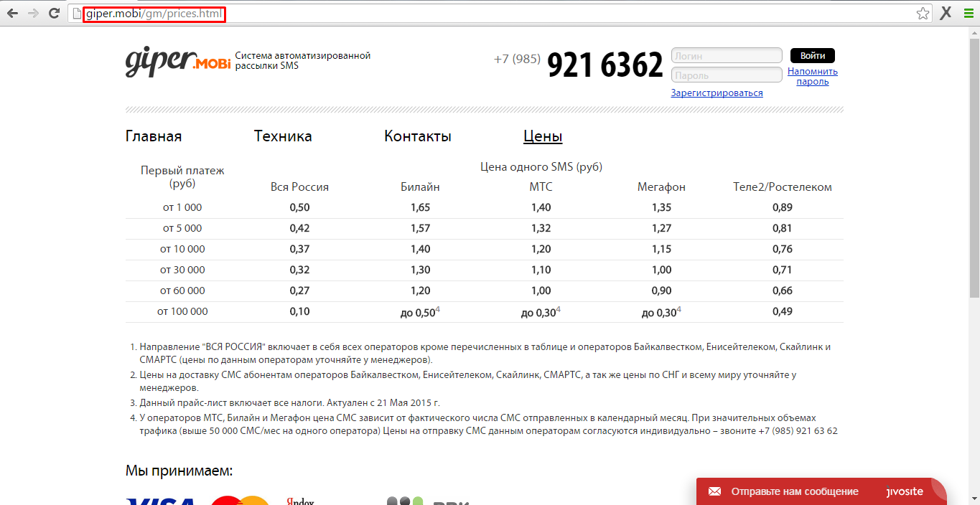This screenshot has width=980, height=505.
Task: Select the от 30 000 row label
Action: [x=182, y=270]
